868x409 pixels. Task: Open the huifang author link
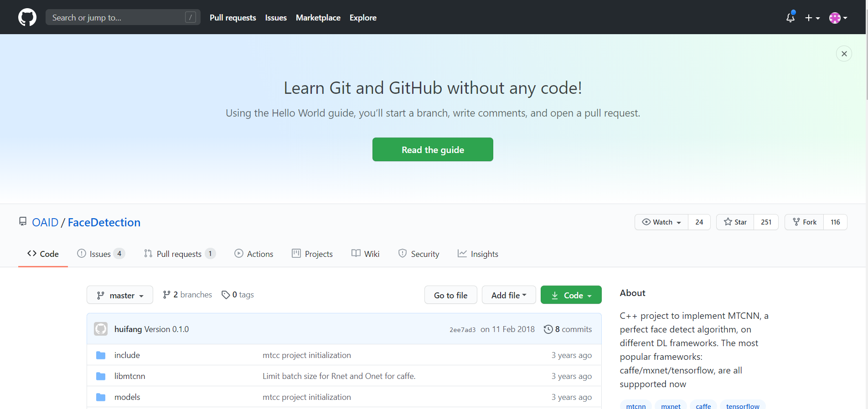point(128,329)
